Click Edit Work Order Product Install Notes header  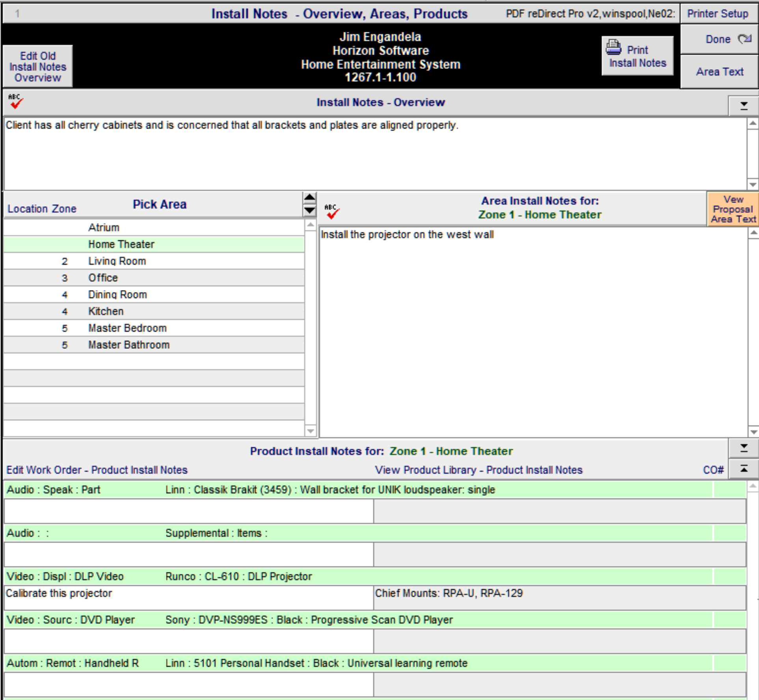[x=97, y=470]
